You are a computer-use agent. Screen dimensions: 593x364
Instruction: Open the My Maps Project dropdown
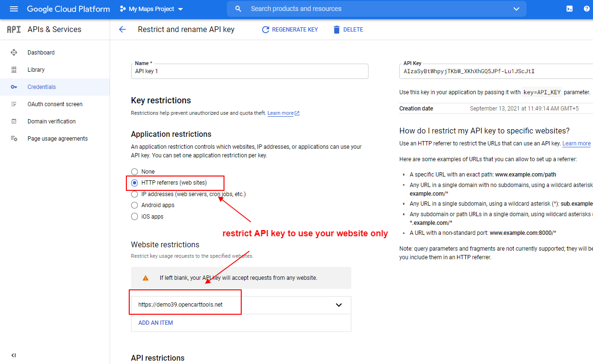tap(151, 9)
